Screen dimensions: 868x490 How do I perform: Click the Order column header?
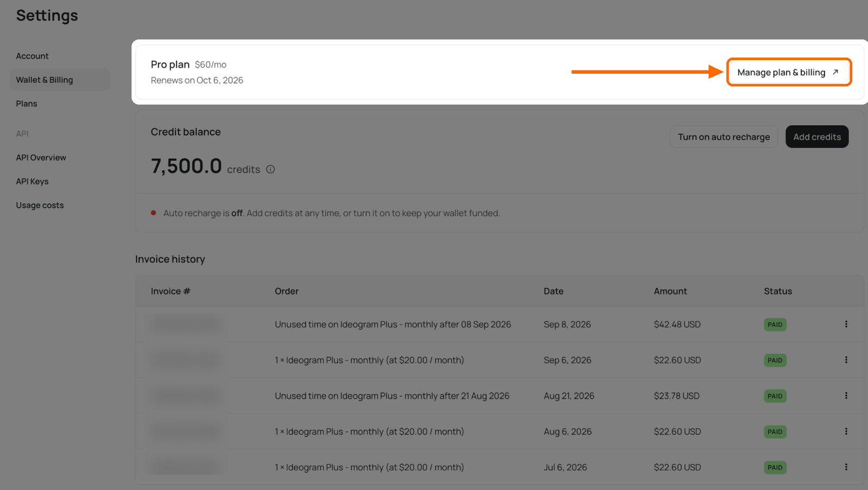tap(286, 292)
